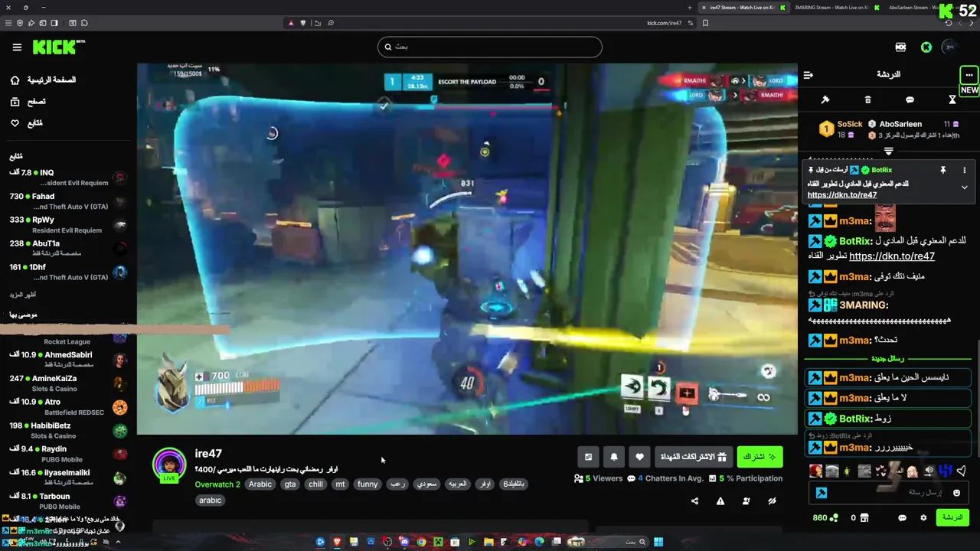This screenshot has width=980, height=551.
Task: Share the stream via the share icon
Action: tap(694, 501)
